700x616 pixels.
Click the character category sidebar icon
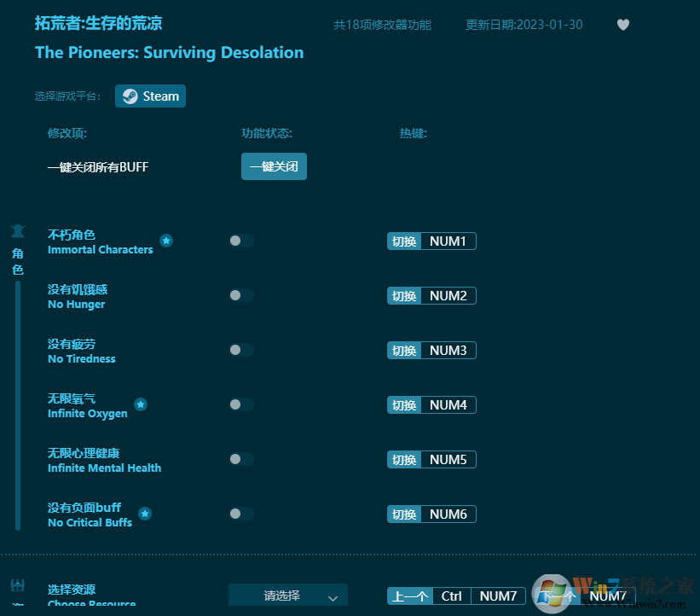[18, 231]
